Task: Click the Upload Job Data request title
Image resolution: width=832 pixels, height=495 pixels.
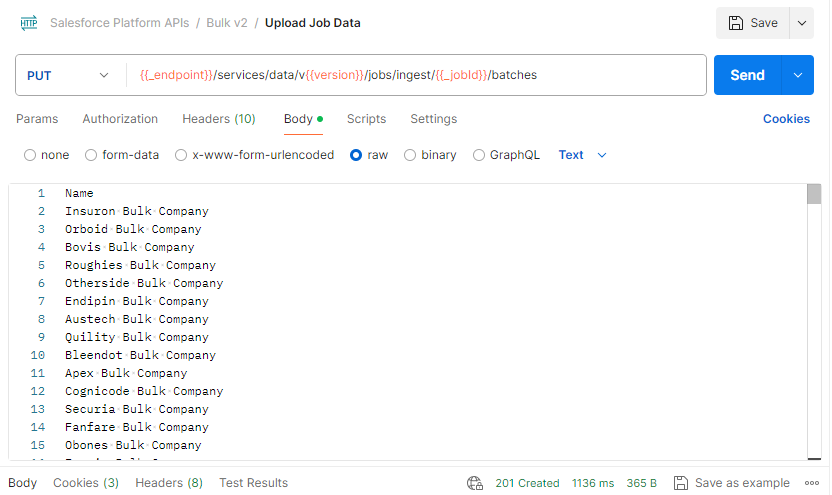Action: pyautogui.click(x=313, y=23)
